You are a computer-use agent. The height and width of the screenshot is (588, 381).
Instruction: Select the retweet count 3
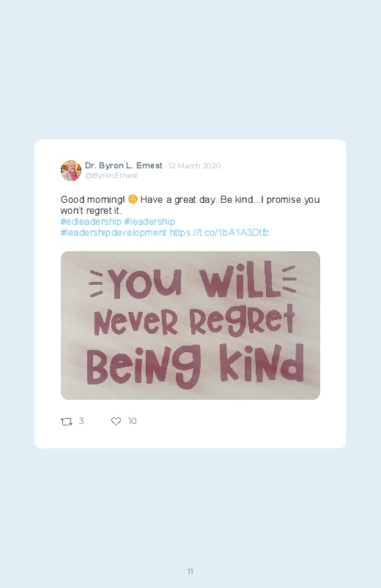(81, 421)
